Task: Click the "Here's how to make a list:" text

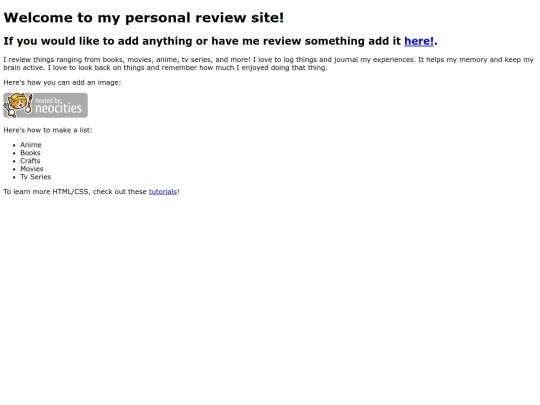Action: 48,130
